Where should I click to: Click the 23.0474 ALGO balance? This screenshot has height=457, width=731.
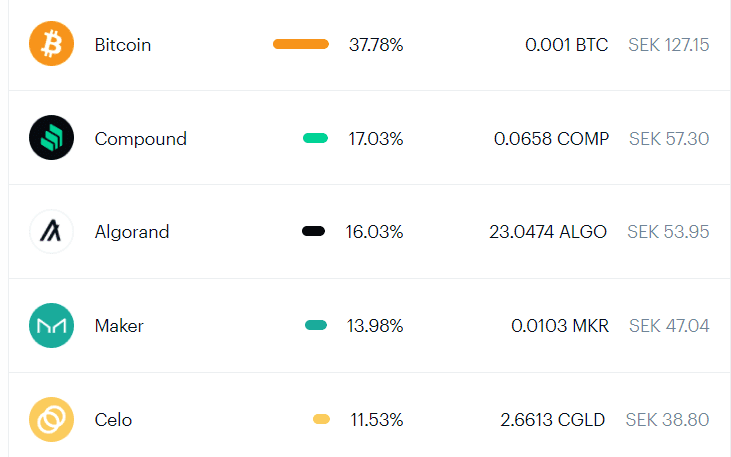coord(547,232)
